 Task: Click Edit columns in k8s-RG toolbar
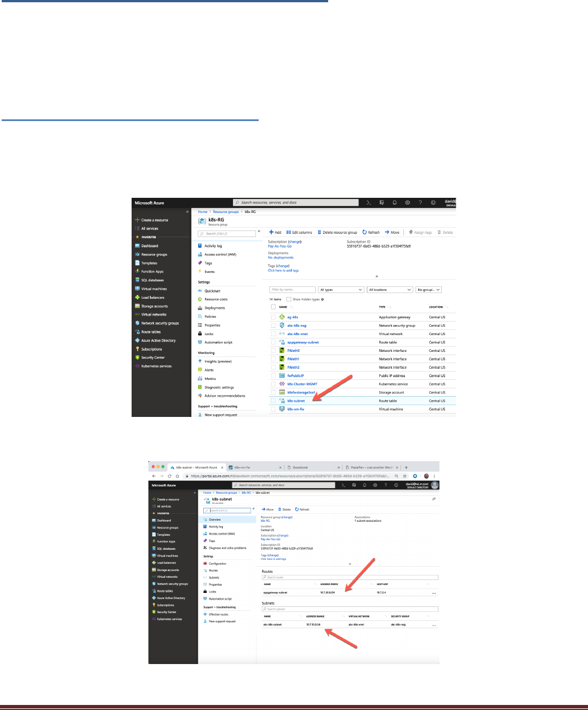299,232
